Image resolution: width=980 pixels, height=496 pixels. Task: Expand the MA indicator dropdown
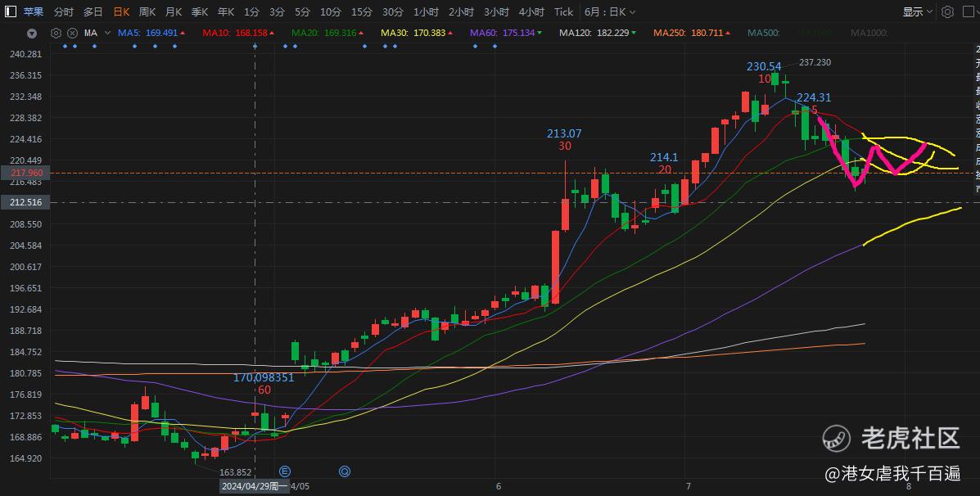pos(107,33)
